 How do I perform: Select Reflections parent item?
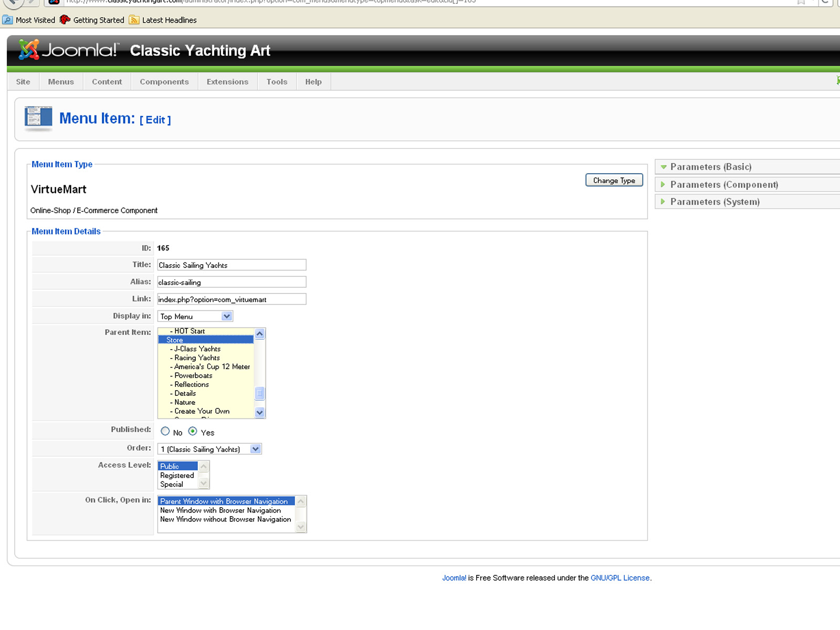pyautogui.click(x=206, y=384)
